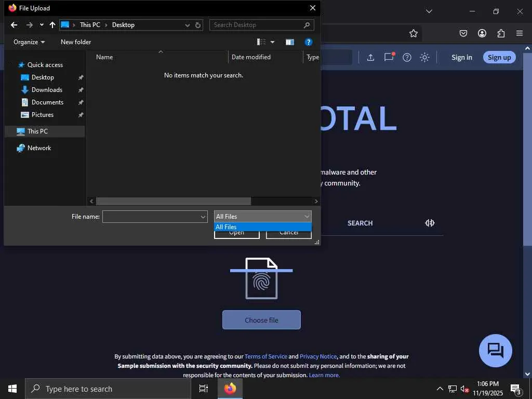Click the taskbar search box

108,389
